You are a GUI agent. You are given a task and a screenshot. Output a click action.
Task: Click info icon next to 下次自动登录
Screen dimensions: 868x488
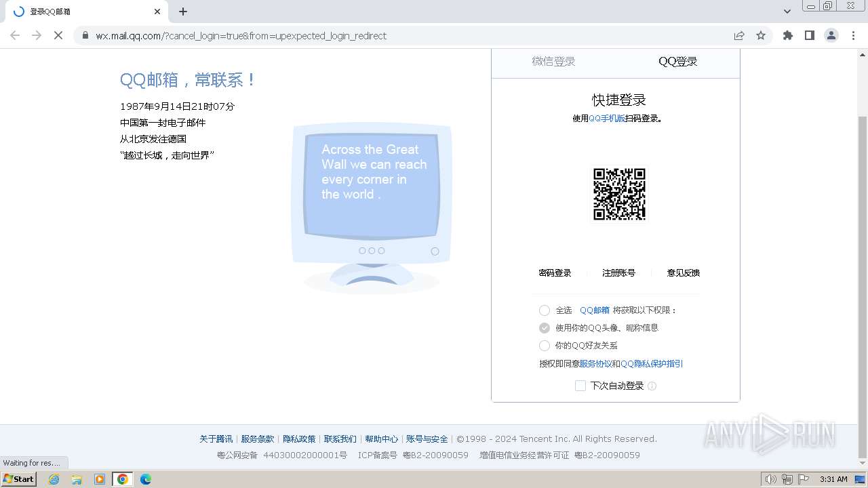pos(652,386)
